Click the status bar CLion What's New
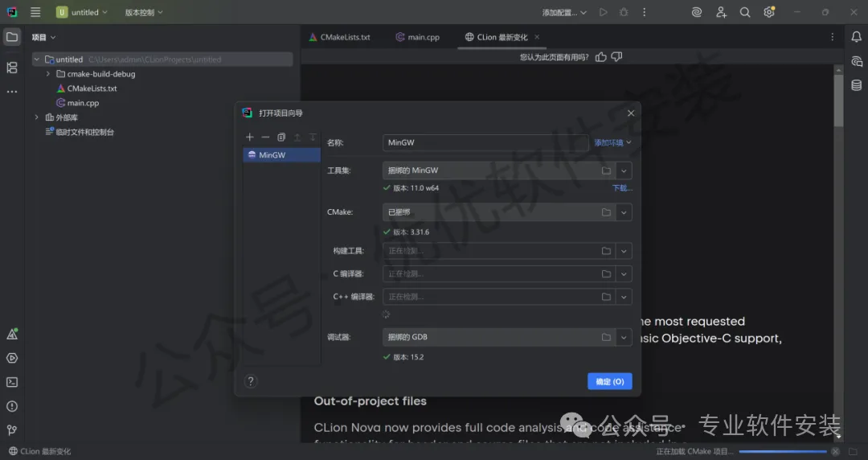868x460 pixels. point(40,452)
